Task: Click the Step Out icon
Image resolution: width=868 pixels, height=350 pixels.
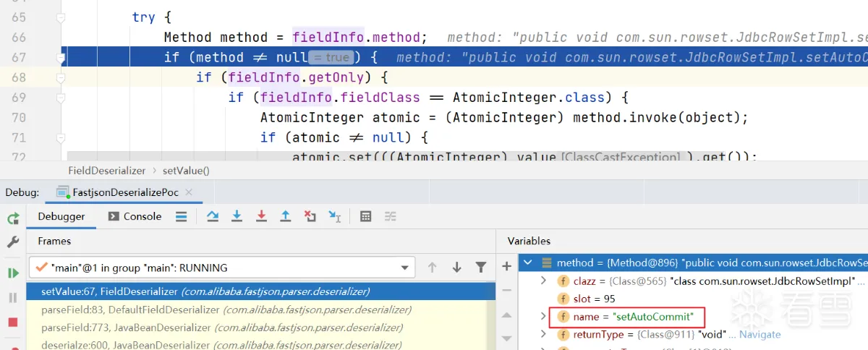Action: pos(286,216)
